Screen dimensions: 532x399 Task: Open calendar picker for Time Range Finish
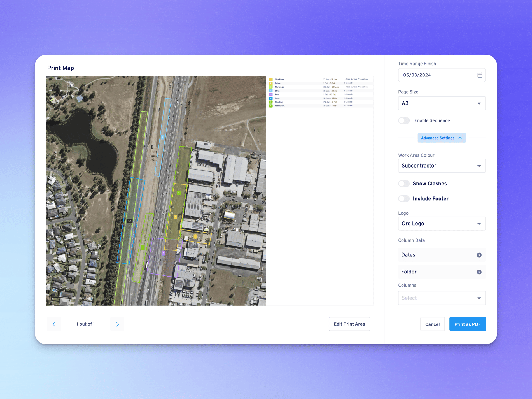tap(480, 75)
